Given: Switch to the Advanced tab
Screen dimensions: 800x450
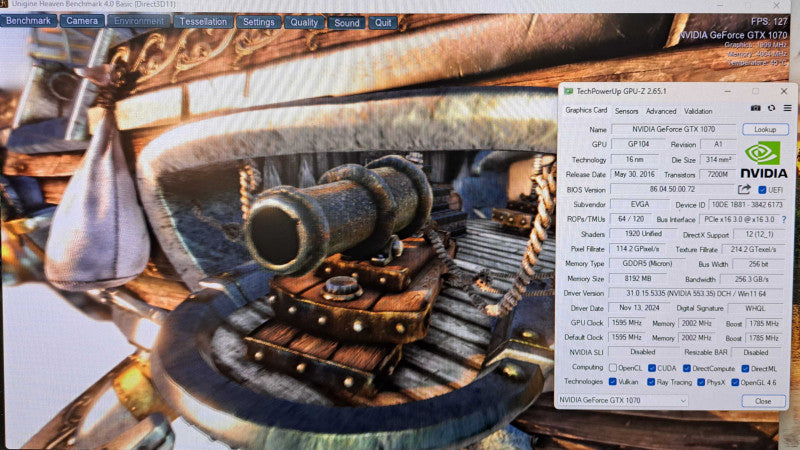Looking at the screenshot, I should [x=661, y=111].
